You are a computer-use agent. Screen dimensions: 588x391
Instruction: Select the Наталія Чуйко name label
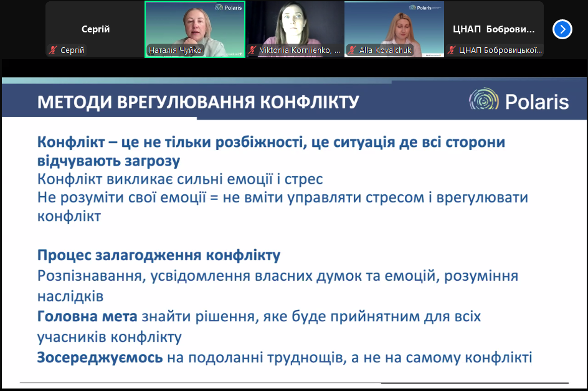(175, 50)
